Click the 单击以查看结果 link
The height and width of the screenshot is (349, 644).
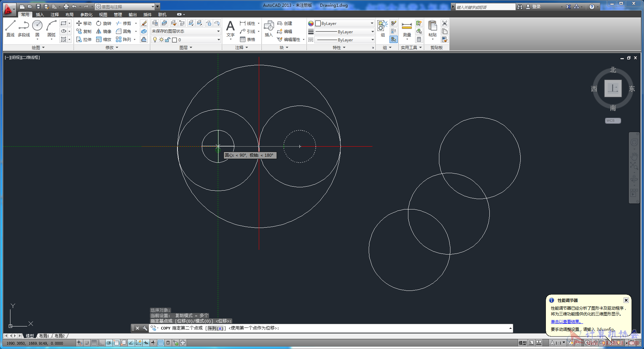[x=566, y=322]
